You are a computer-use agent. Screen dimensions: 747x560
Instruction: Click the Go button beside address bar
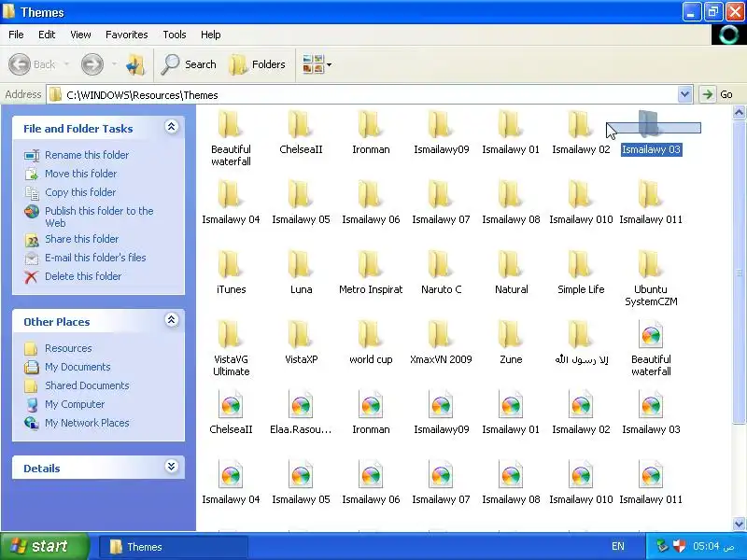coord(716,94)
